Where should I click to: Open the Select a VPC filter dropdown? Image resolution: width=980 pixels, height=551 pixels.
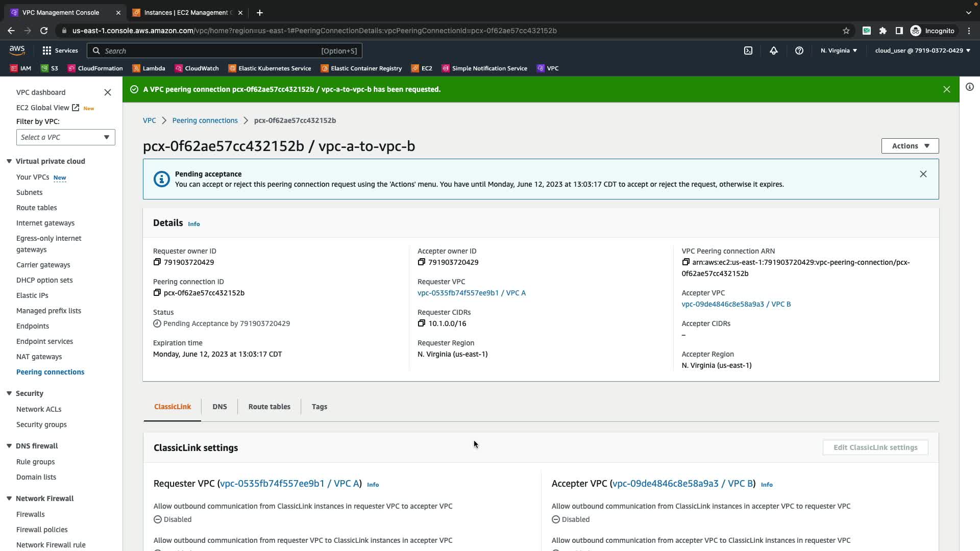coord(65,137)
